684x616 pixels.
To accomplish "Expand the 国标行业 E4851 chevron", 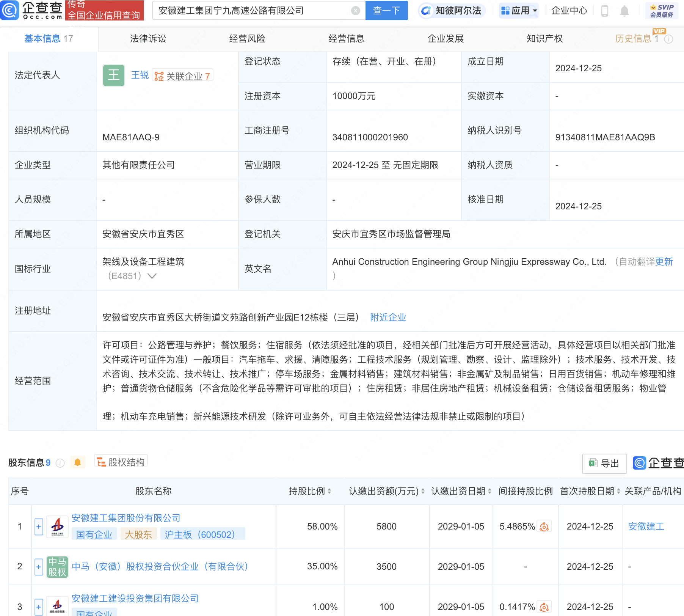I will [152, 276].
